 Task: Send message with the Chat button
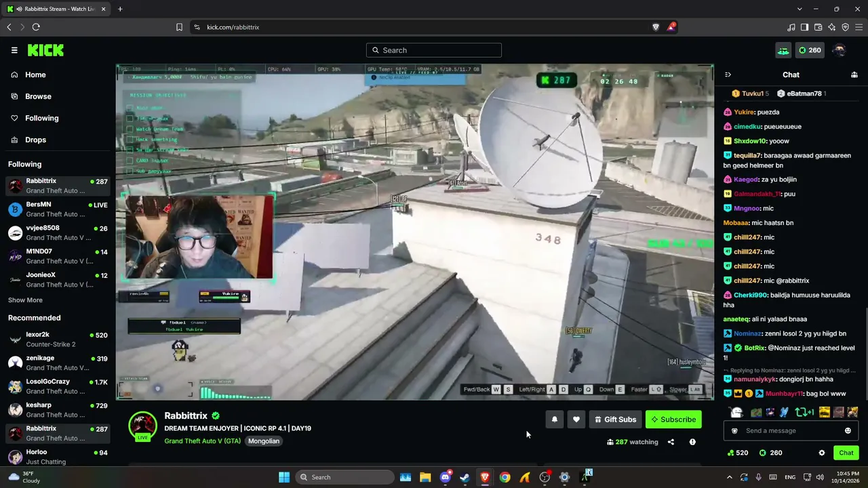(846, 453)
